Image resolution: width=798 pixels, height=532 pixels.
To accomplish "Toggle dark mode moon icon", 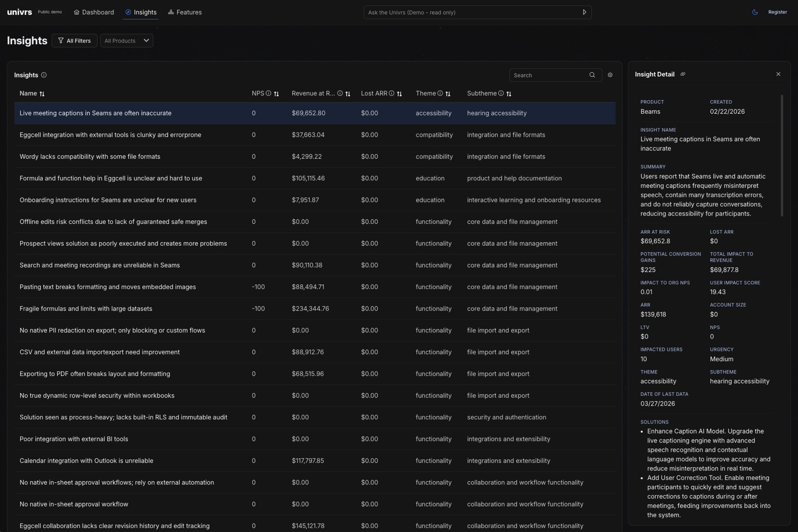I will point(755,12).
